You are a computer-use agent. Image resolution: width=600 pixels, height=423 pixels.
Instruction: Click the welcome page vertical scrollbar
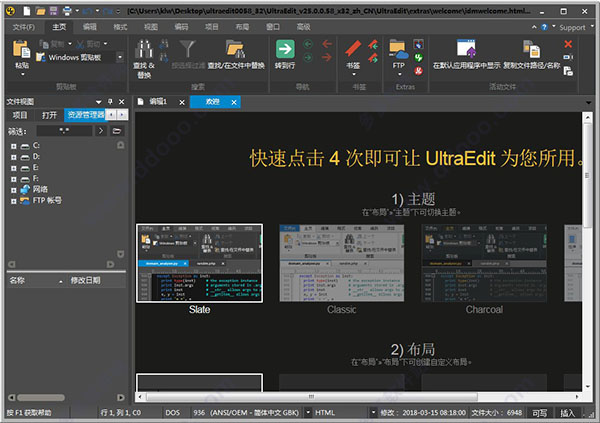[587, 175]
